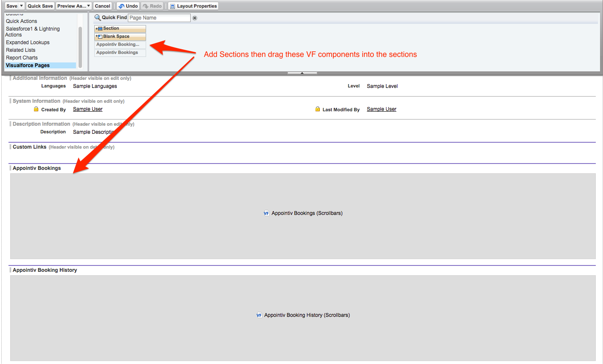Select Expanded Lookups category
The height and width of the screenshot is (364, 603).
[x=28, y=42]
